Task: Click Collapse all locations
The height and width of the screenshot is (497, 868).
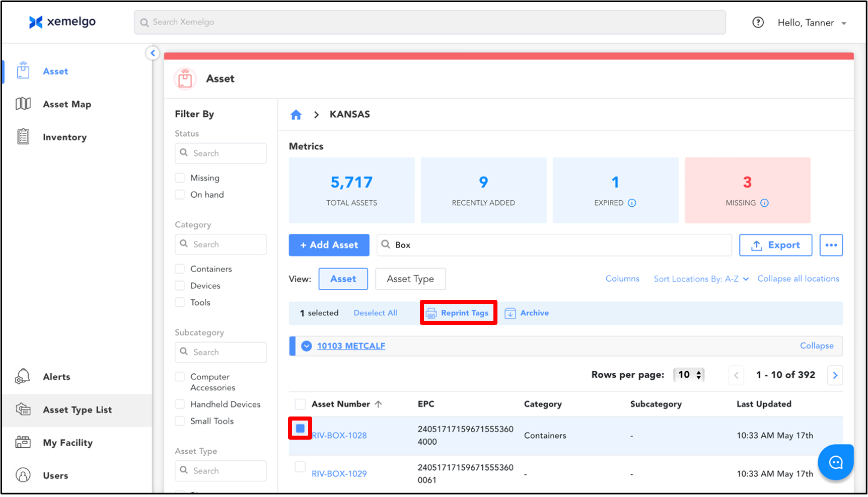Action: [x=798, y=279]
